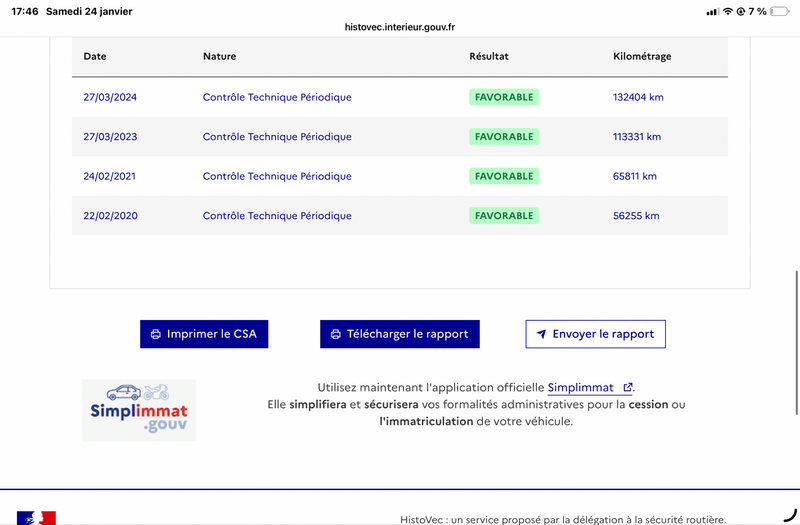
Task: Click the Nature column header
Action: coord(219,57)
